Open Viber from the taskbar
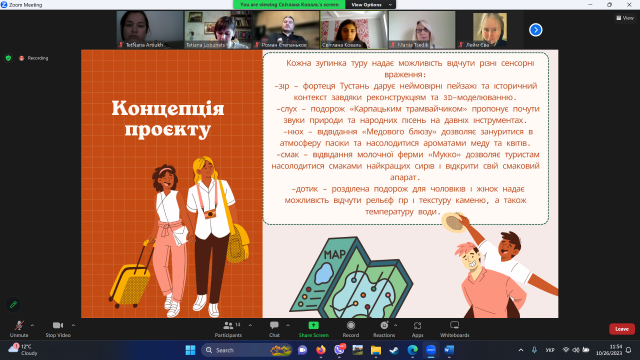640x360 pixels. point(340,350)
